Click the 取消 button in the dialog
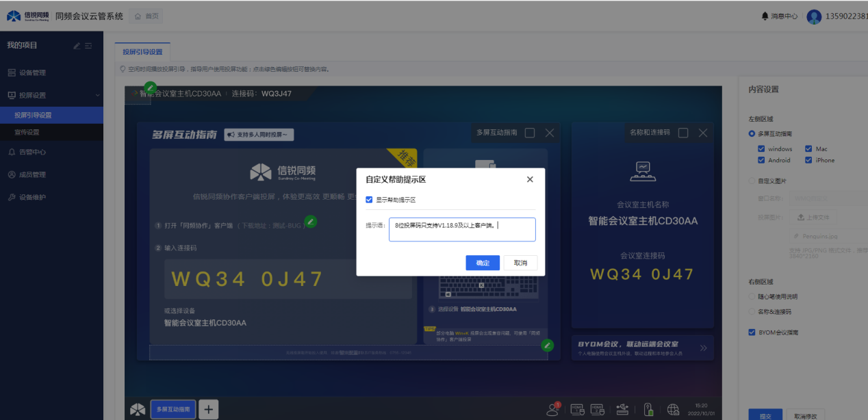Image resolution: width=868 pixels, height=420 pixels. click(520, 263)
